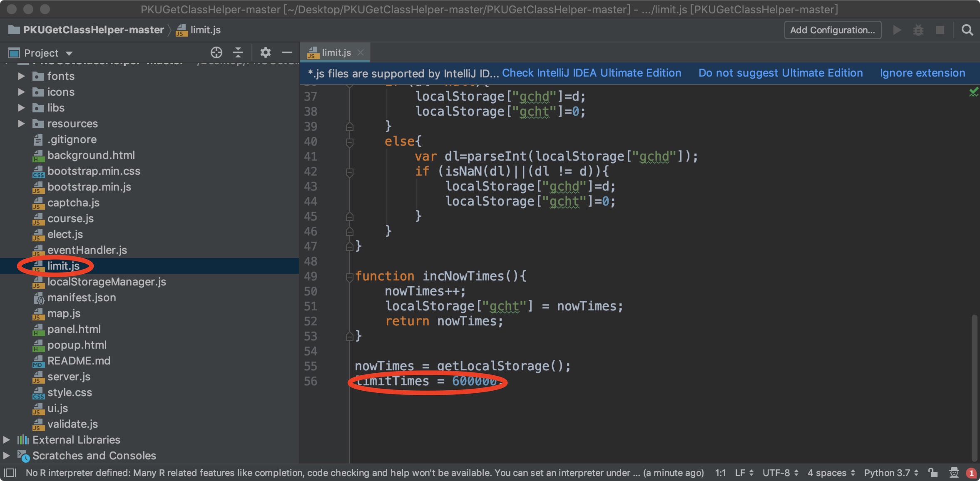Toggle fold marker for incNowTimes function
Screen dimensions: 980x481
tap(350, 276)
